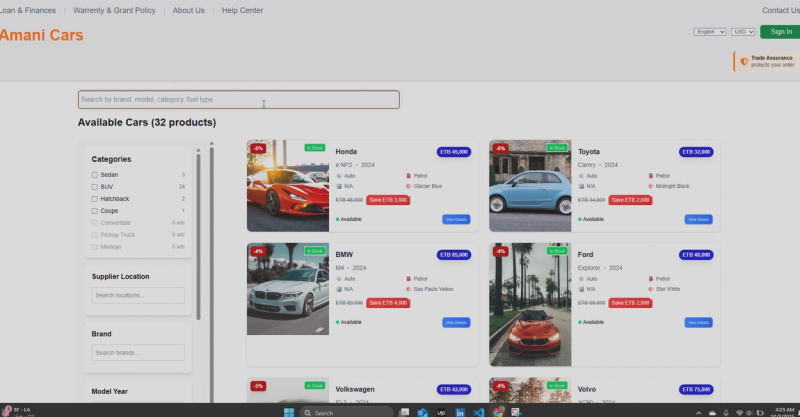Click the Auto transmission icon on Toyota card

point(581,175)
